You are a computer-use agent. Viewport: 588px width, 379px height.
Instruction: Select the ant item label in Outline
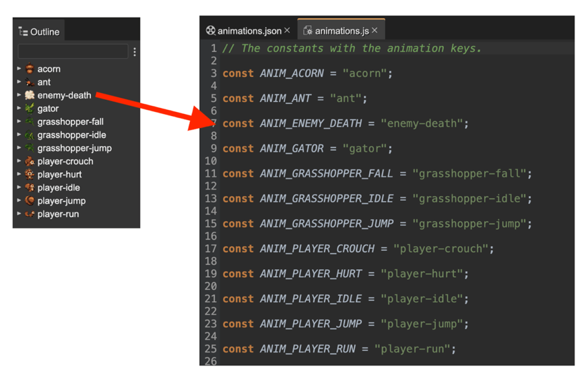click(x=44, y=82)
